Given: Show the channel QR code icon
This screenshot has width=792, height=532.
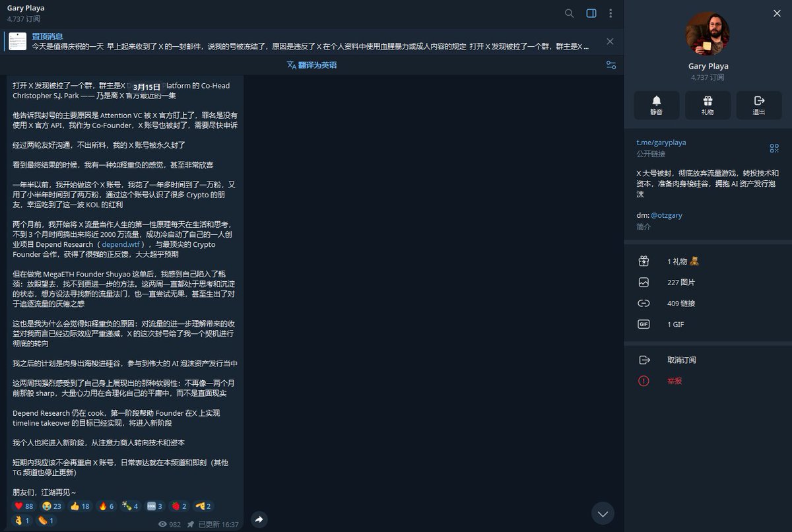Looking at the screenshot, I should [774, 148].
